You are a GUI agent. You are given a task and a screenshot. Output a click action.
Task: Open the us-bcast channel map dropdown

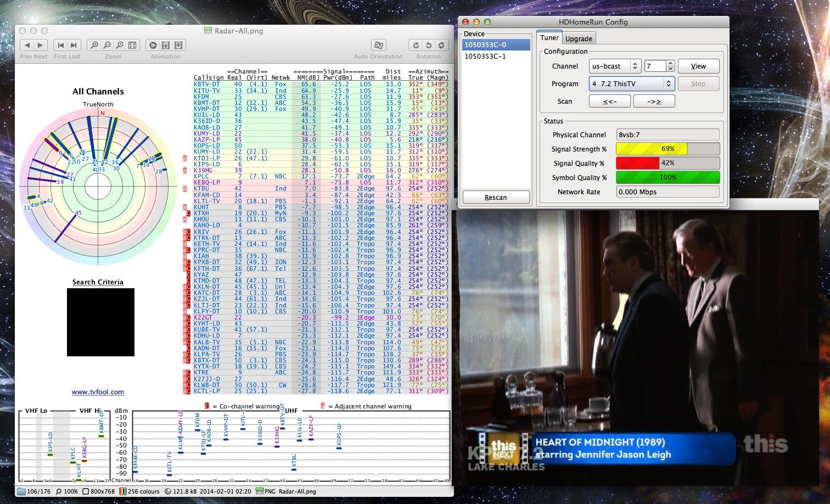(x=615, y=66)
